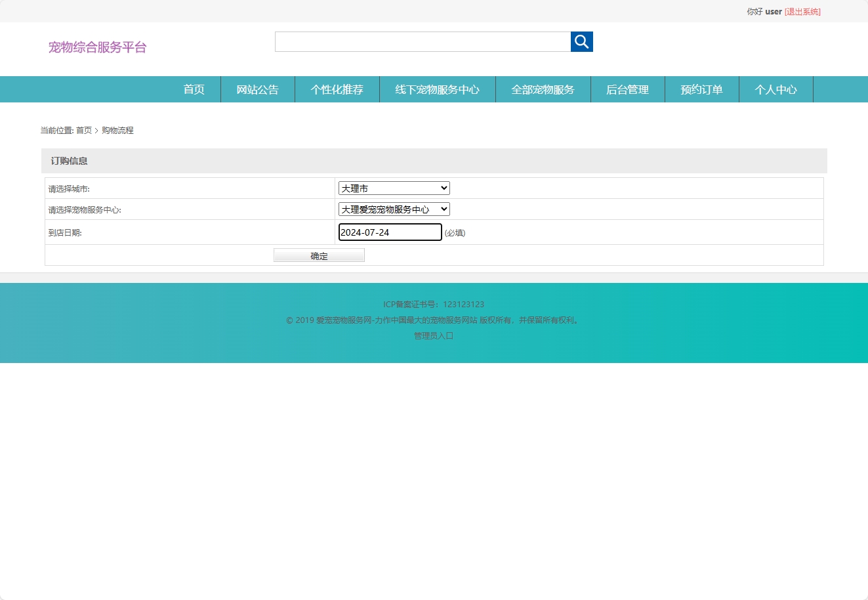Open 全部宠物服务 navigation item

click(543, 89)
